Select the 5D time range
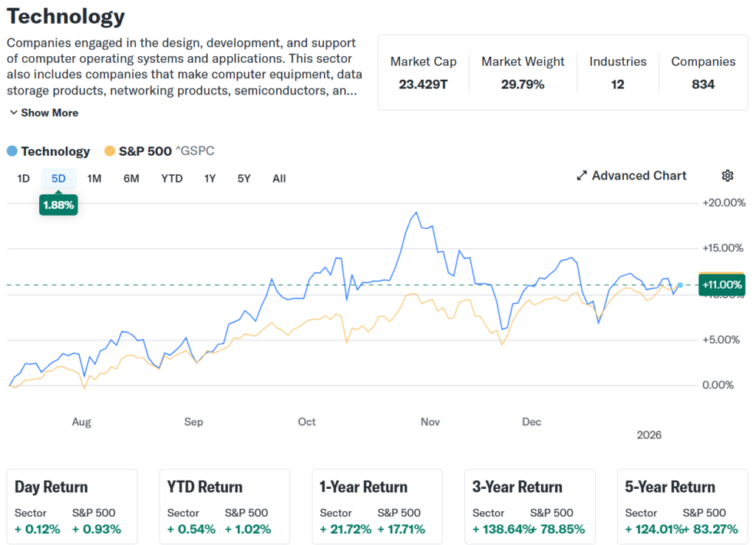This screenshot has width=756, height=545. tap(58, 178)
